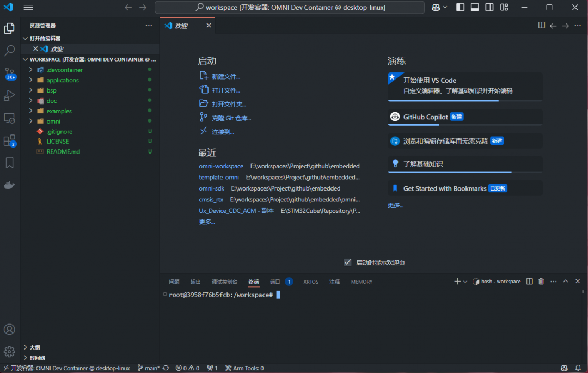Click the 打开文件夹... link
The height and width of the screenshot is (373, 588).
229,104
